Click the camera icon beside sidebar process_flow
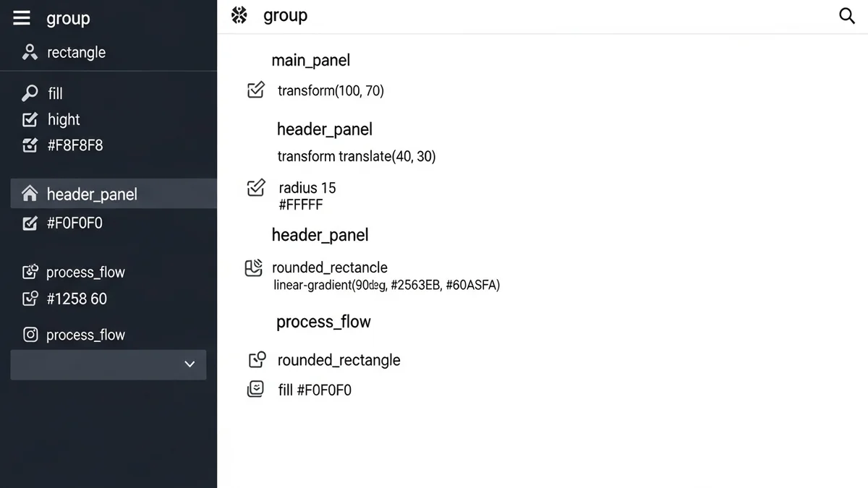868x488 pixels. point(30,335)
